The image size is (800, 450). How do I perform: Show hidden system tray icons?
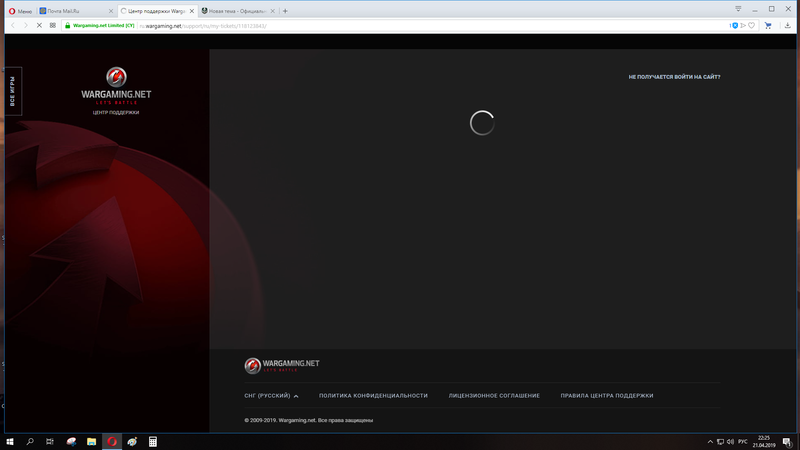click(x=710, y=442)
